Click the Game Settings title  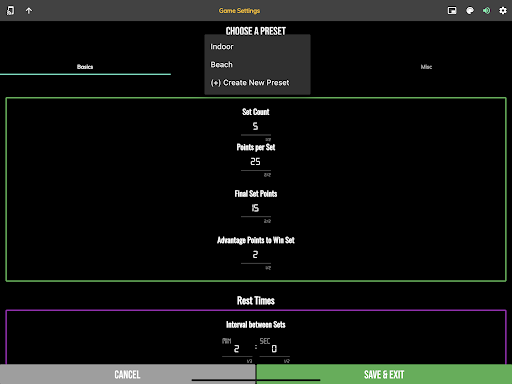click(x=239, y=11)
